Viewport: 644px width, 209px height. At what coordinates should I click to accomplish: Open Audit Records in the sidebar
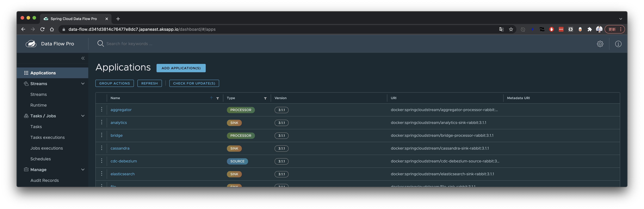[45, 180]
